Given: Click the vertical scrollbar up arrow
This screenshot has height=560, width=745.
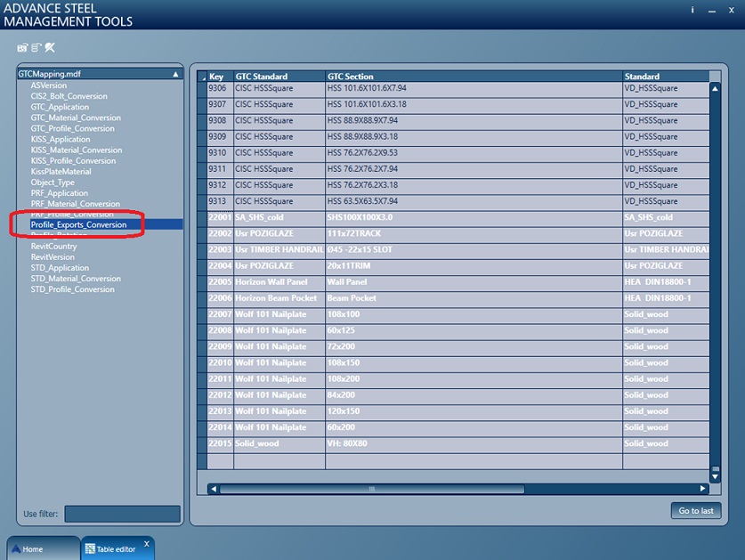Looking at the screenshot, I should click(x=715, y=89).
